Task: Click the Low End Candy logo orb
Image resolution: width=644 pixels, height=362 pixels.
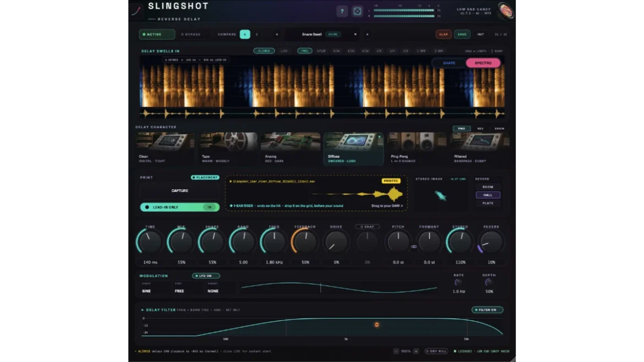Action: point(506,10)
